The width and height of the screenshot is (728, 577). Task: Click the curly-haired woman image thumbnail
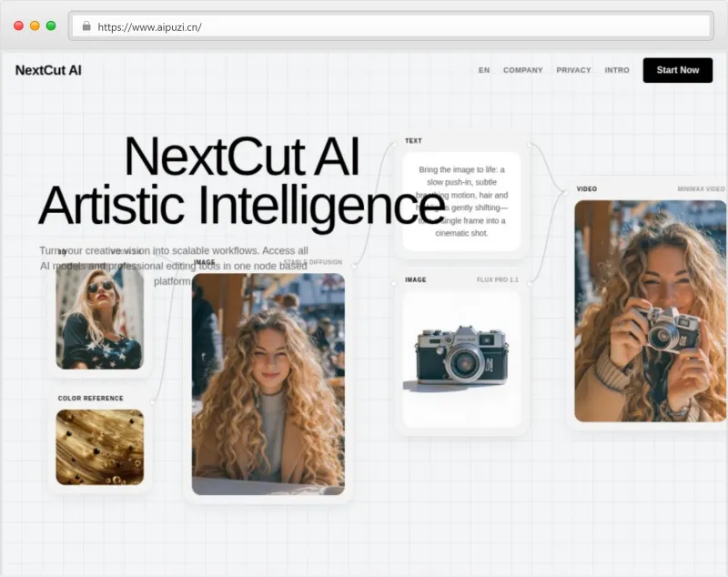click(267, 382)
